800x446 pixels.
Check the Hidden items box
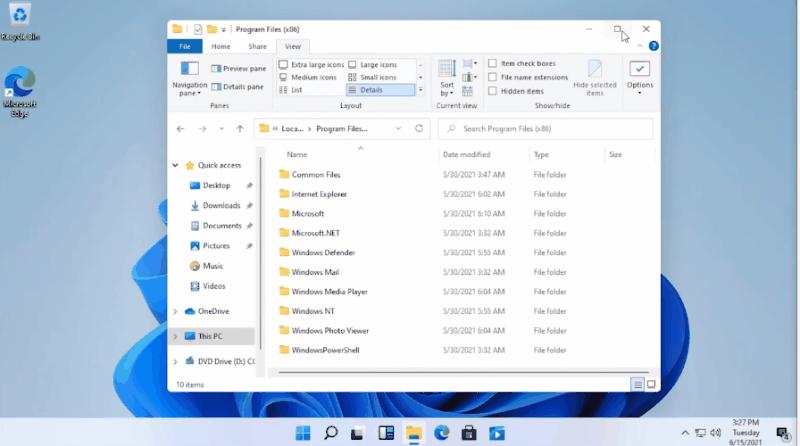(x=493, y=91)
